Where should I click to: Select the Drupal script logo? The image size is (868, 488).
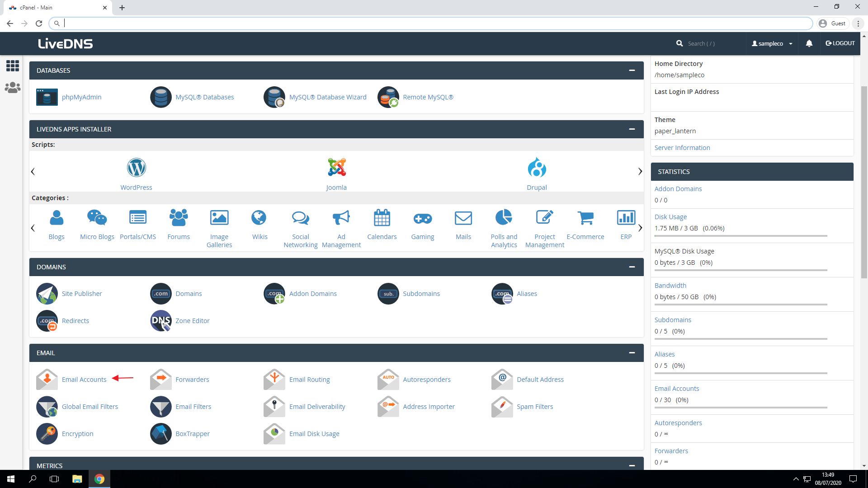coord(537,168)
